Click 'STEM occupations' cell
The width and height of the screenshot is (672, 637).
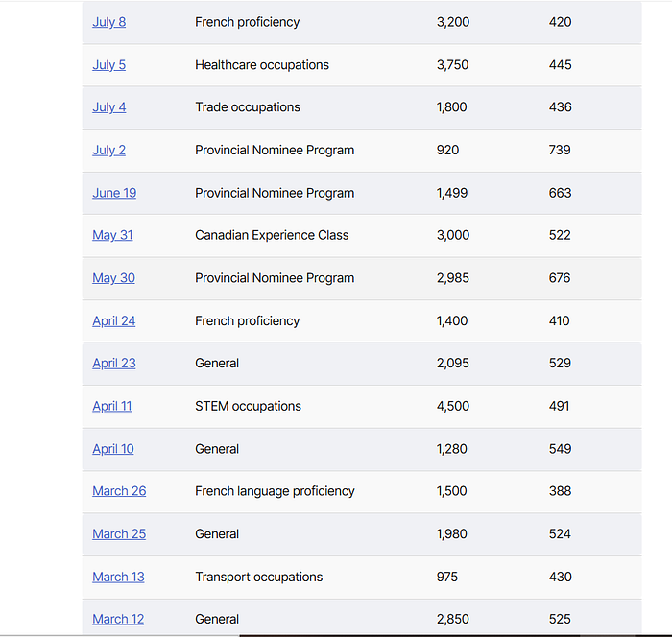pyautogui.click(x=248, y=406)
